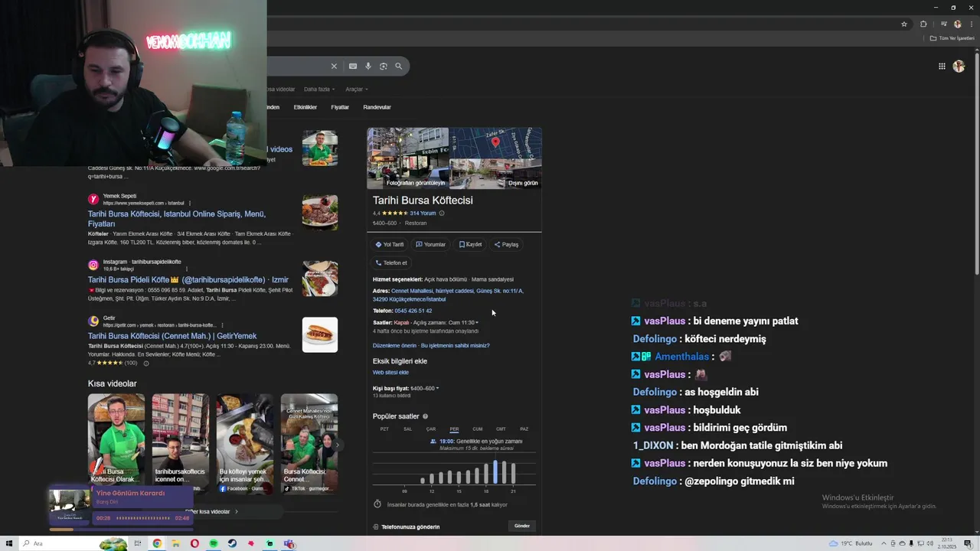Select the Etkinlikler filter chip
The height and width of the screenshot is (551, 980).
(x=305, y=107)
